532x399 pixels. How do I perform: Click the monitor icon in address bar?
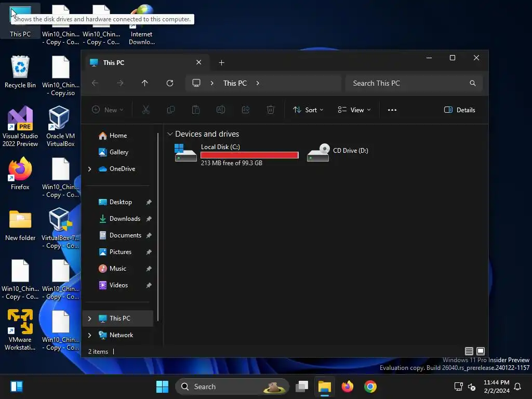[196, 83]
